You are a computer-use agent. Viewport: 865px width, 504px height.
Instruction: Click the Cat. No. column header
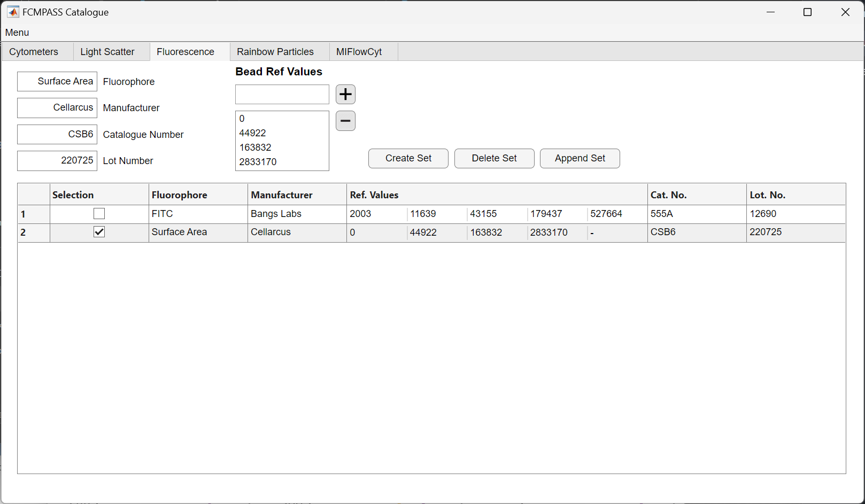tap(697, 195)
